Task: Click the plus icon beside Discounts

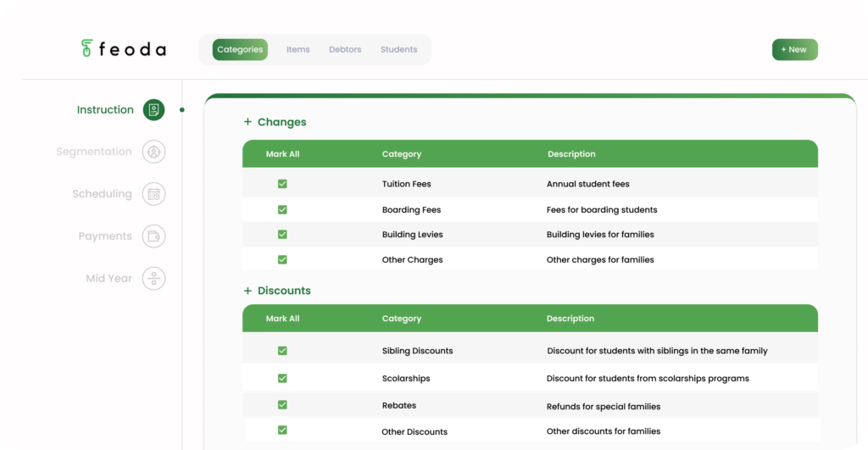Action: pos(248,291)
